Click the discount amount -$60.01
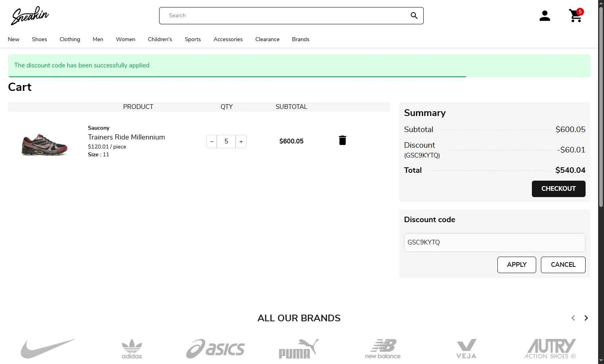 click(x=571, y=150)
